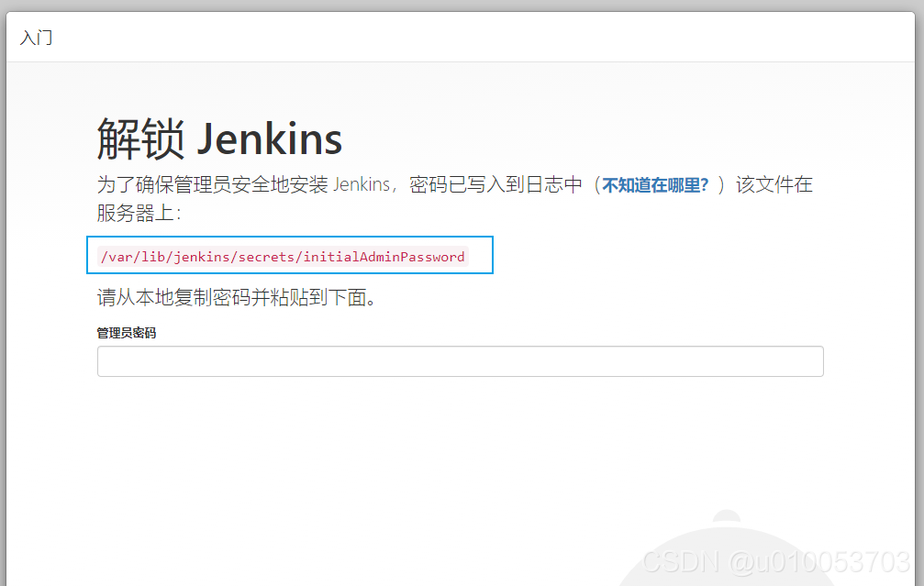Click the "secrets" segment in the file path
This screenshot has width=924, height=586.
pos(266,257)
